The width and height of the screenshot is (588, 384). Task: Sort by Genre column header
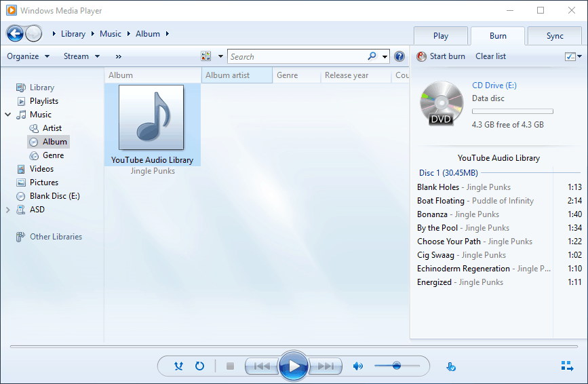(x=296, y=75)
